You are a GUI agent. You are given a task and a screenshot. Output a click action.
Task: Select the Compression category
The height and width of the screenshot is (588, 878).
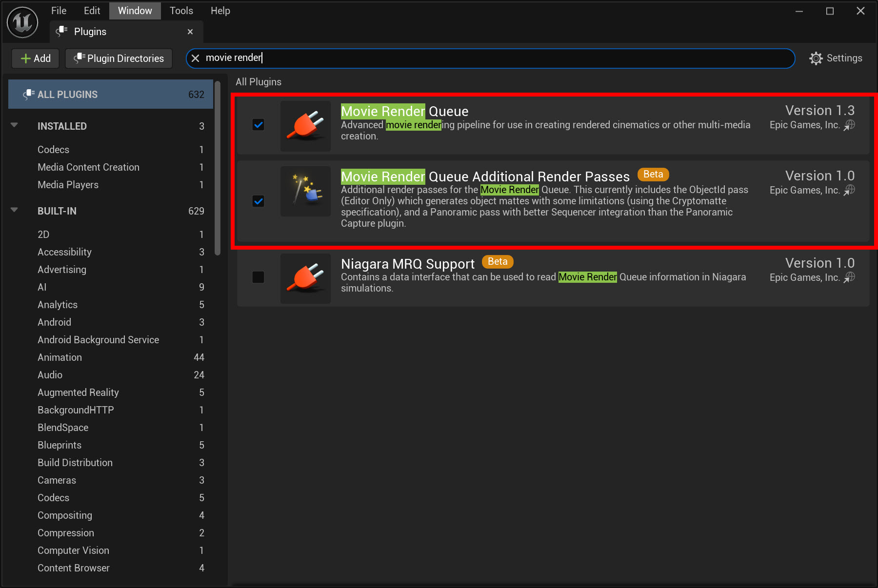click(x=111, y=533)
